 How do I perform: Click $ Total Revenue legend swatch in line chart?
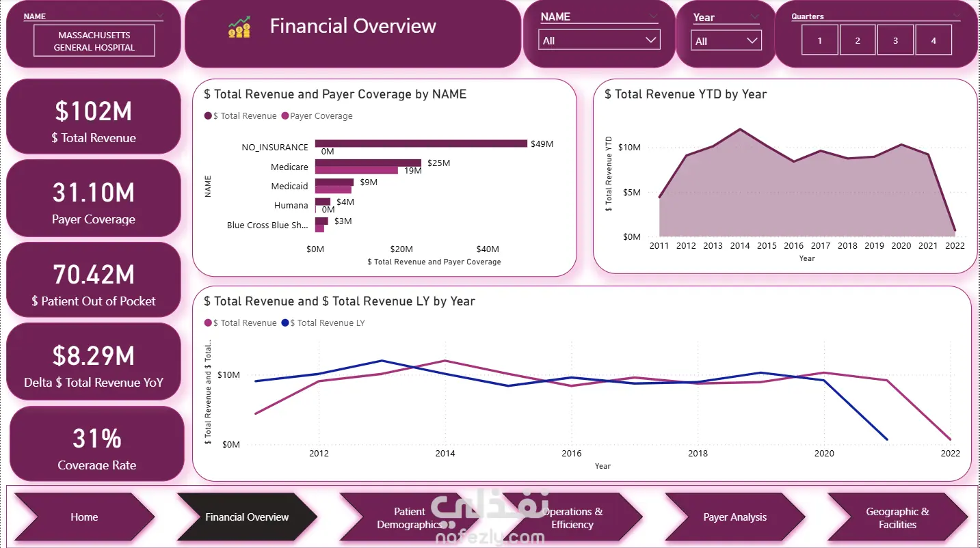click(208, 323)
